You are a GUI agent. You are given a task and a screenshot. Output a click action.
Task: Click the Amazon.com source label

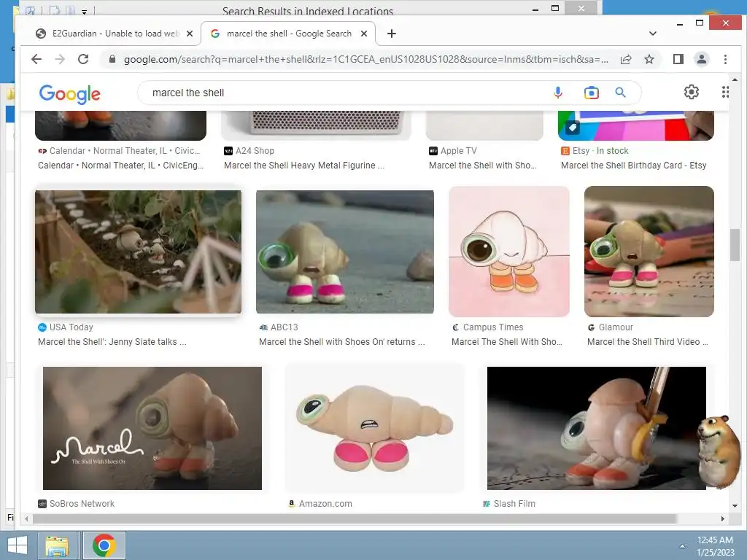coord(325,503)
